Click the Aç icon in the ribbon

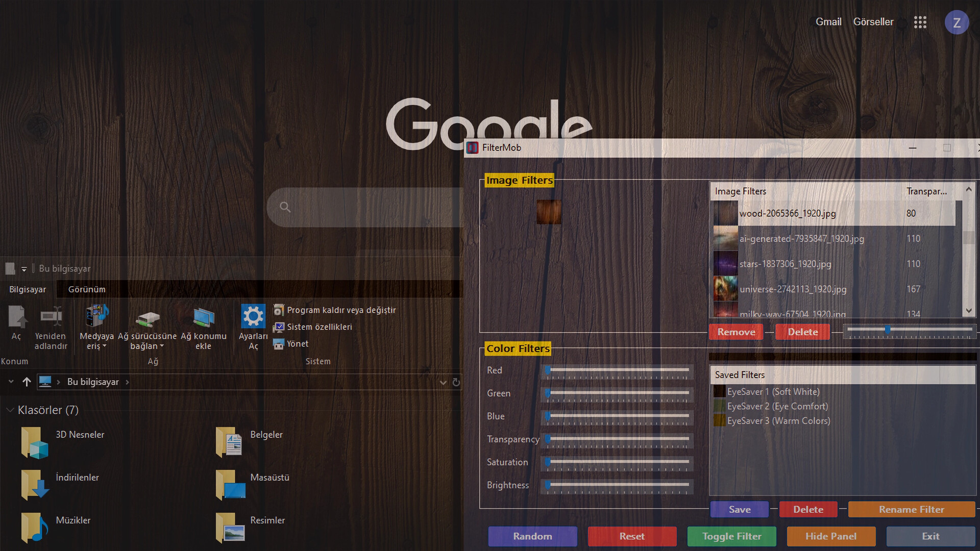16,315
